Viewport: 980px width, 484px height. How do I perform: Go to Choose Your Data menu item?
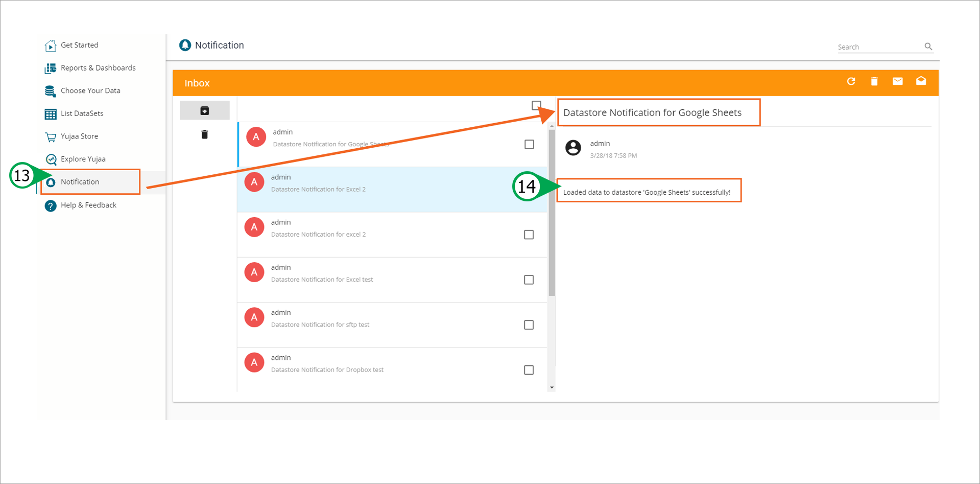point(90,91)
